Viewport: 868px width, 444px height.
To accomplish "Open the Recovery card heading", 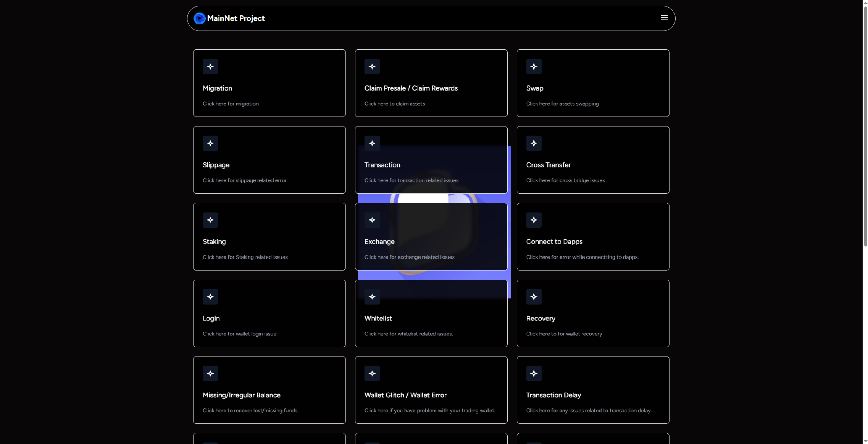I will coord(541,319).
